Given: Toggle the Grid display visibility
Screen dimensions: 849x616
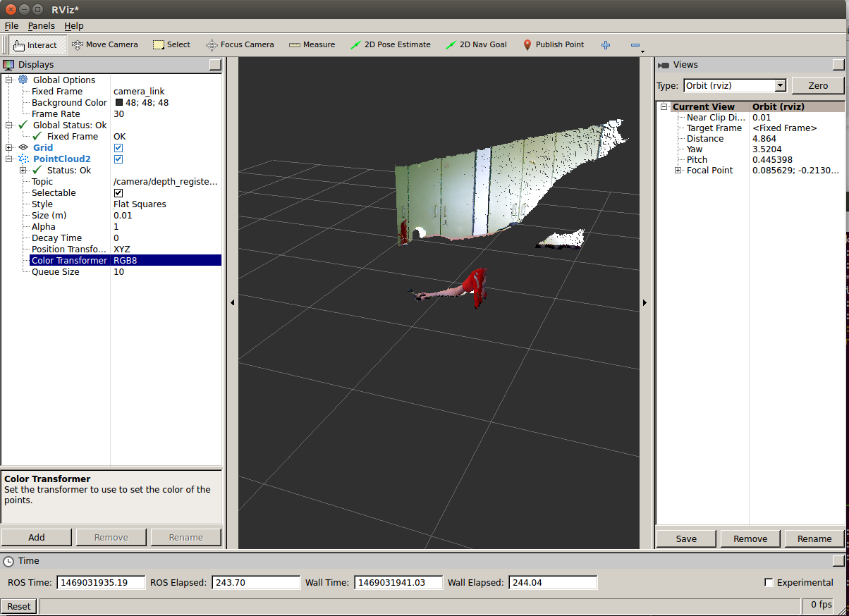Looking at the screenshot, I should point(118,147).
